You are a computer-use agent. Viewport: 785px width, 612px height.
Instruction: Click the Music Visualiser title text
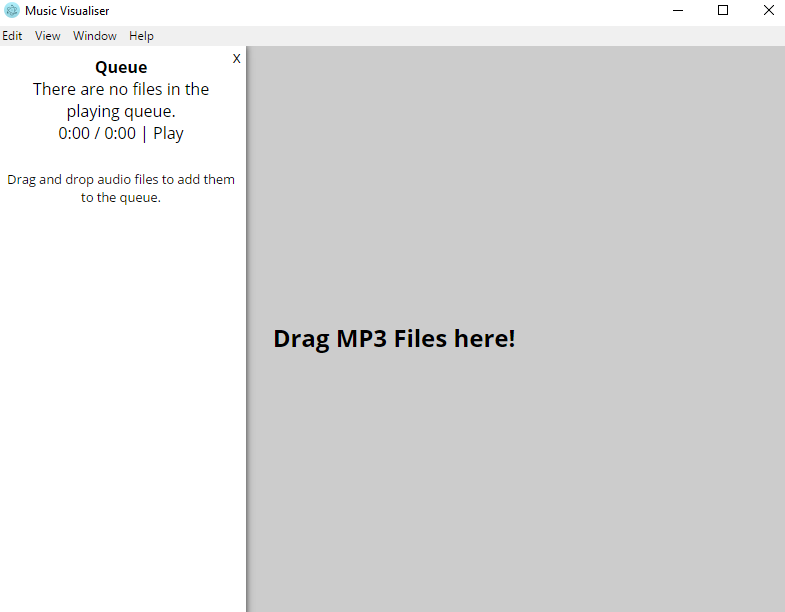point(67,11)
